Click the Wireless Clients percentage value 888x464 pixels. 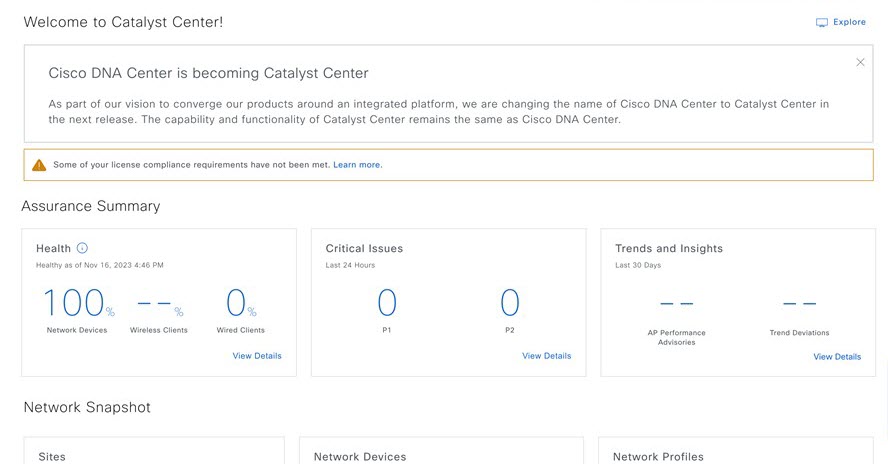click(x=160, y=306)
